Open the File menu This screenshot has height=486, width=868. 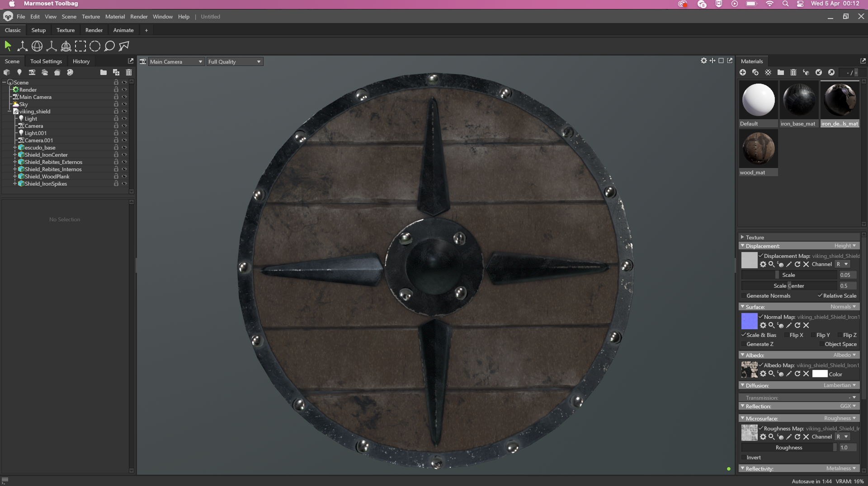click(21, 17)
